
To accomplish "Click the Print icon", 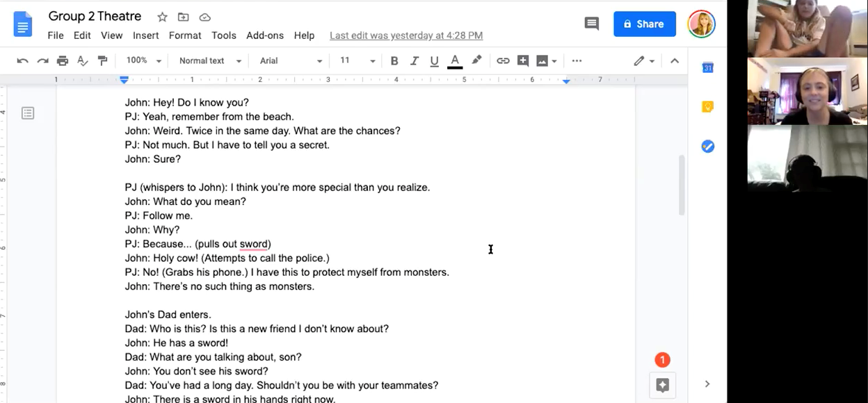I will [63, 61].
